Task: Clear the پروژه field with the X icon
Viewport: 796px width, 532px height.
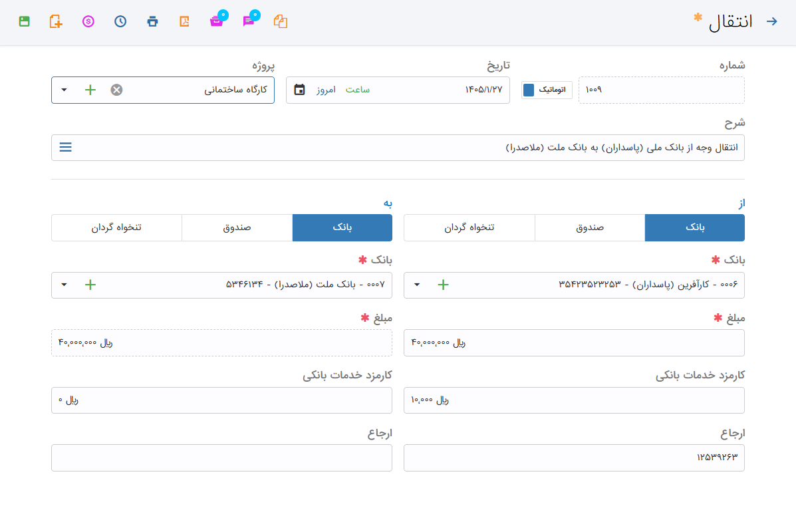Action: (x=117, y=90)
